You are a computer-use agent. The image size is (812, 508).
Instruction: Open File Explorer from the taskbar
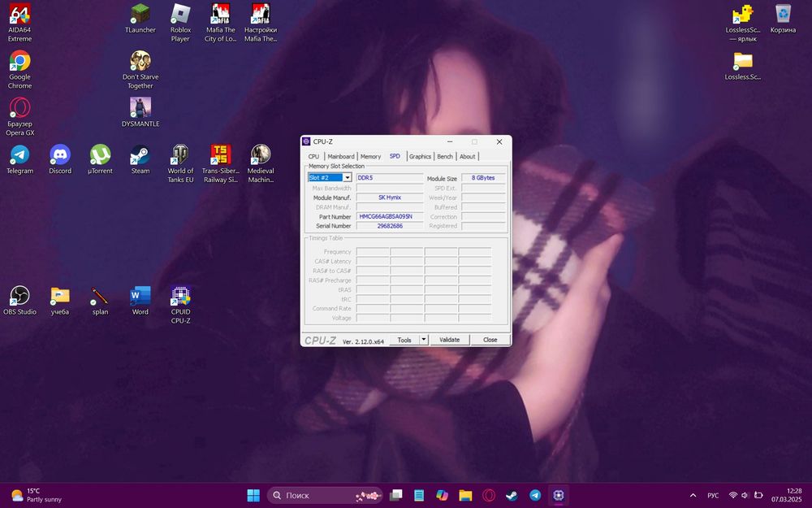465,496
